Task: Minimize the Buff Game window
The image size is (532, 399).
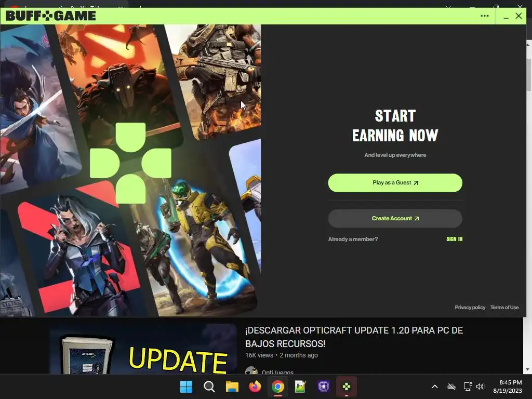Action: [506, 16]
